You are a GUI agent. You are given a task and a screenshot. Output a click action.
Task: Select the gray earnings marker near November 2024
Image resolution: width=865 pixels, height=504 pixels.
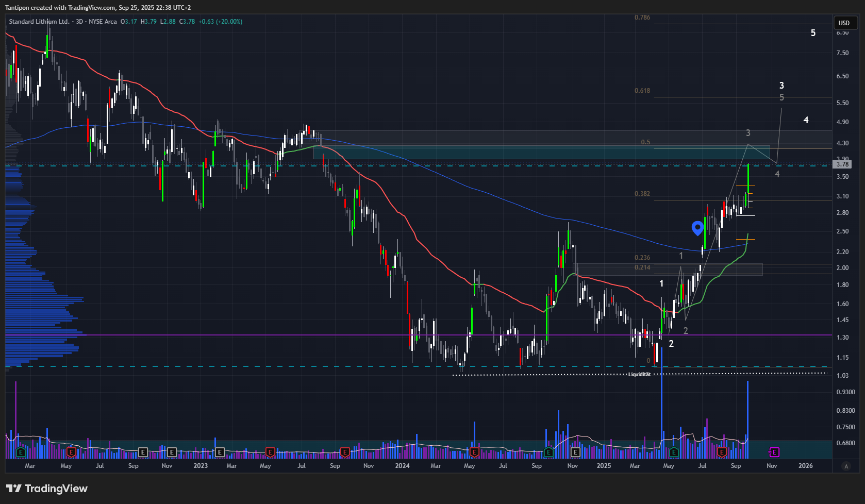point(575,452)
